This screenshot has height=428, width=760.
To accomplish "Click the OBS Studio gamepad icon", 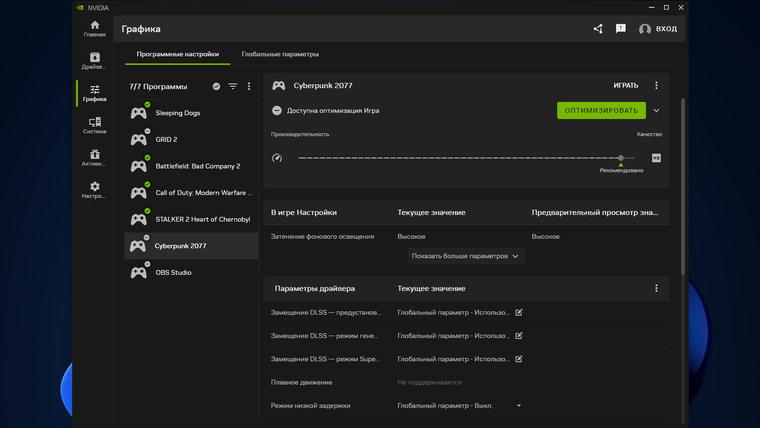I will pos(139,272).
